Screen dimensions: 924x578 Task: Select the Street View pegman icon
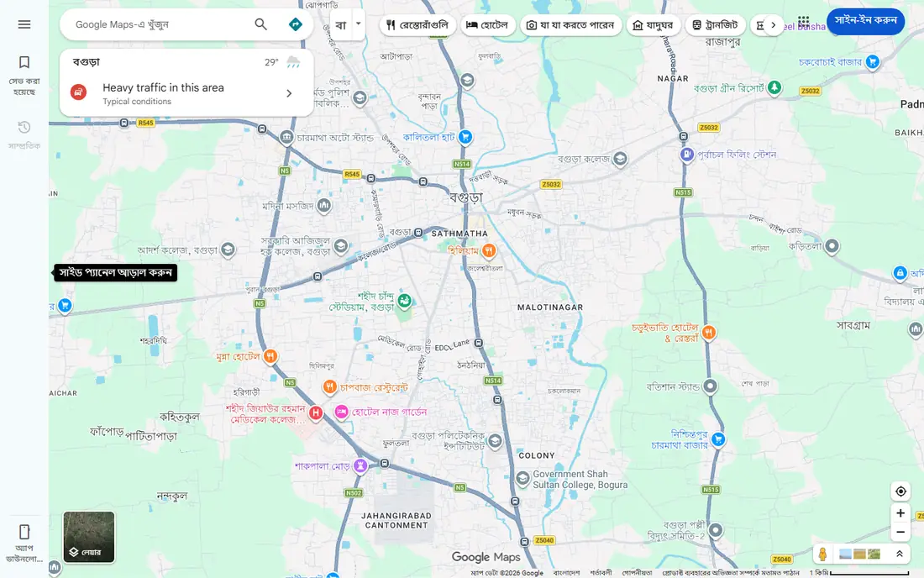tap(822, 554)
